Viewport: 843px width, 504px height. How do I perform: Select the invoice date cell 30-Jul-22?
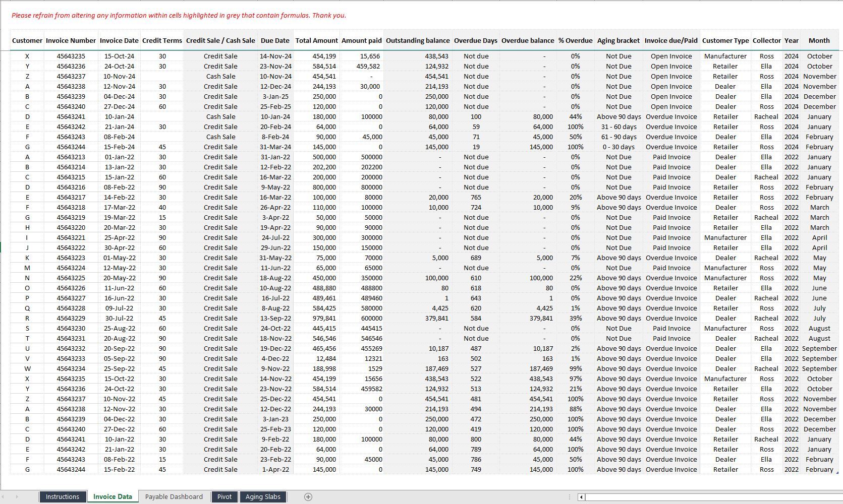pyautogui.click(x=119, y=318)
